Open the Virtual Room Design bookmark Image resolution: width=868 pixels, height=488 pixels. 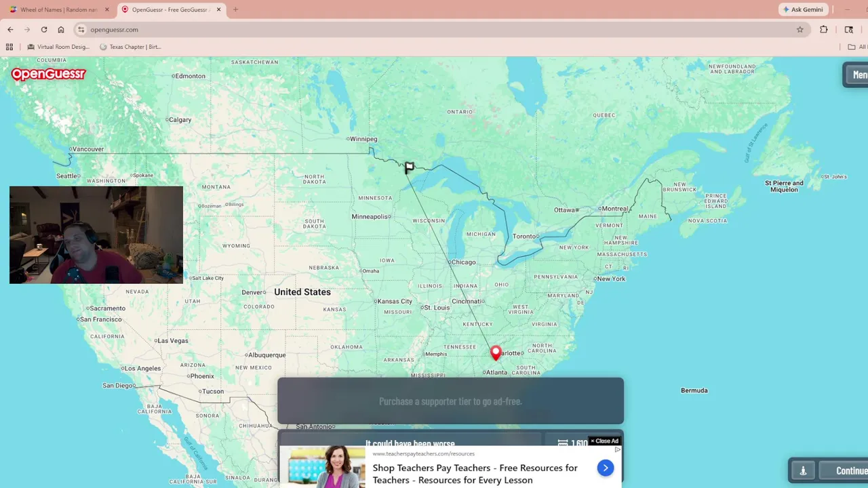58,47
